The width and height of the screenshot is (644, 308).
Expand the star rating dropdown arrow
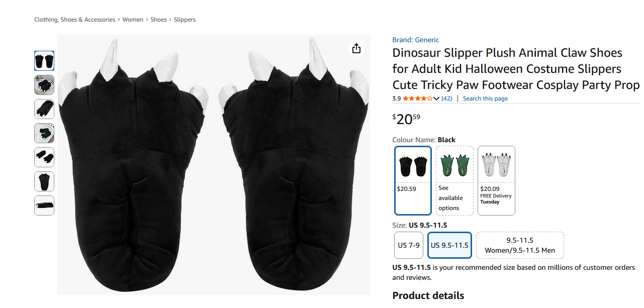[x=436, y=98]
